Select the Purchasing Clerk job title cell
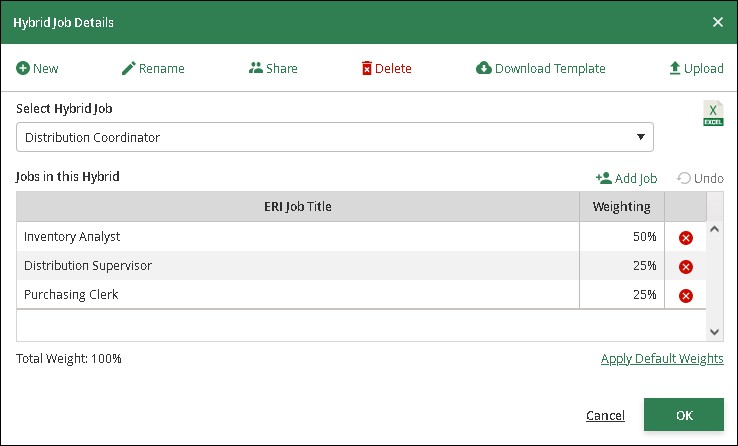 point(298,295)
